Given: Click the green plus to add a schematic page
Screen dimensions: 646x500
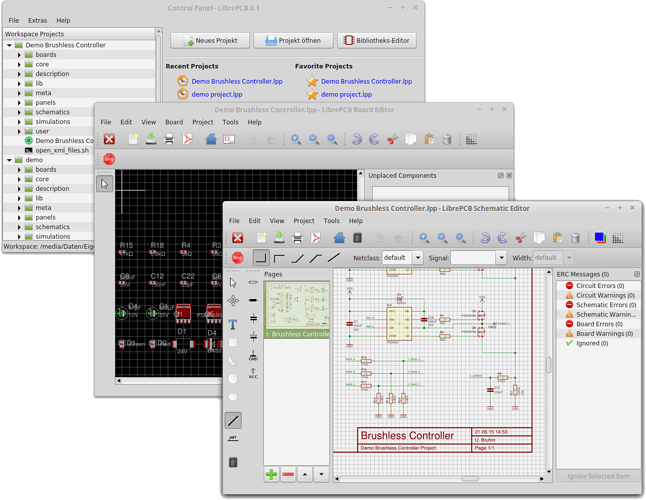Looking at the screenshot, I should (x=271, y=474).
